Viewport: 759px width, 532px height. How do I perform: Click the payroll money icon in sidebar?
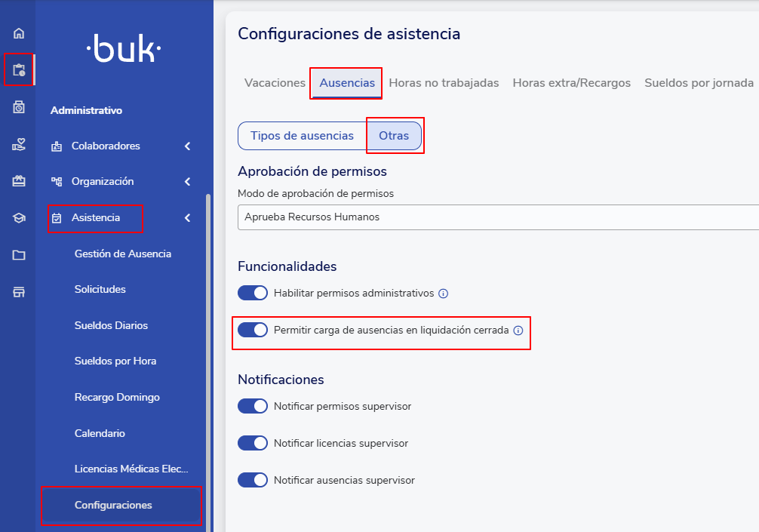click(19, 107)
